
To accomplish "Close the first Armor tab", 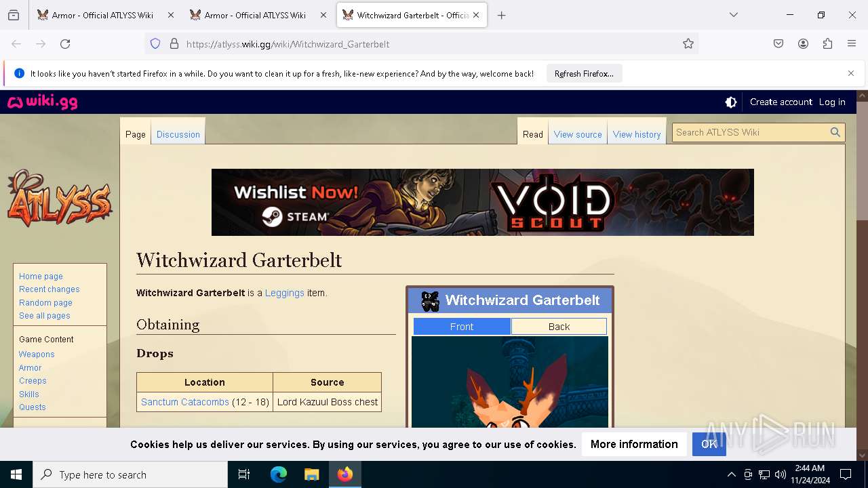I will click(171, 15).
